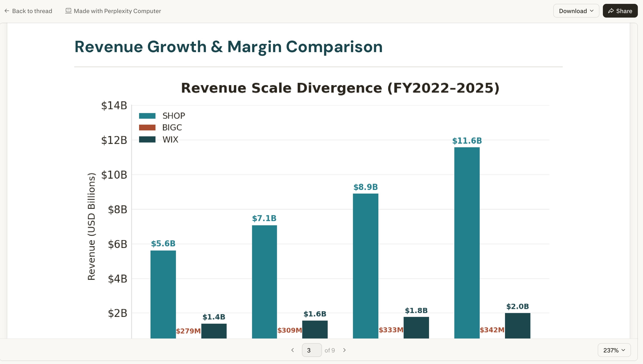Image resolution: width=643 pixels, height=364 pixels.
Task: Click the $5.6B SHOP bar
Action: pyautogui.click(x=163, y=294)
